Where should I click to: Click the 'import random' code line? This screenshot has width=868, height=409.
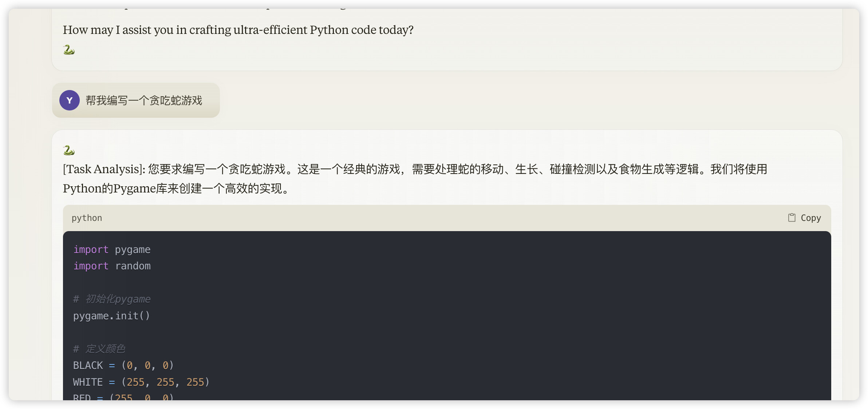point(112,266)
